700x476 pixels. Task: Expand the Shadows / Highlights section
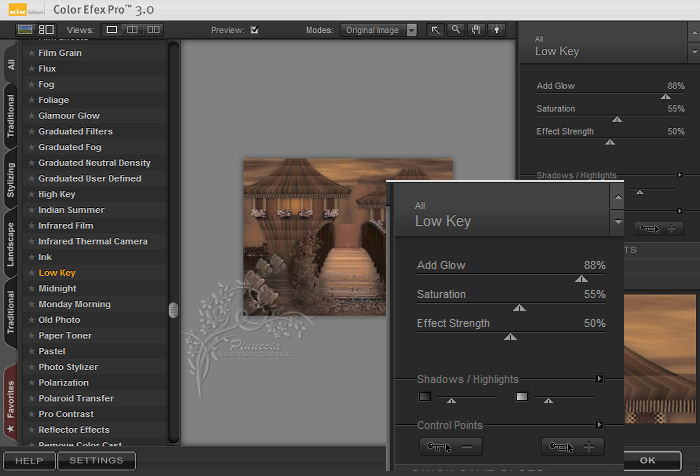599,379
